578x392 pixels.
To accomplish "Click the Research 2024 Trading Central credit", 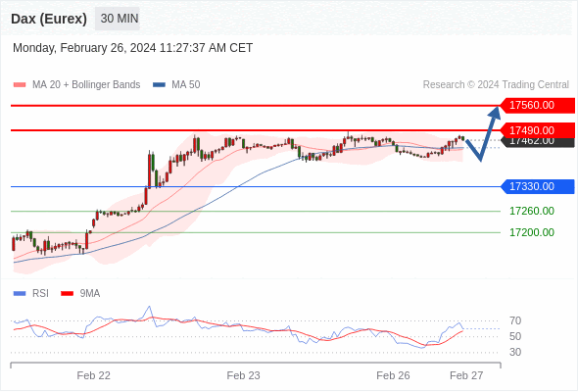I will click(x=496, y=85).
